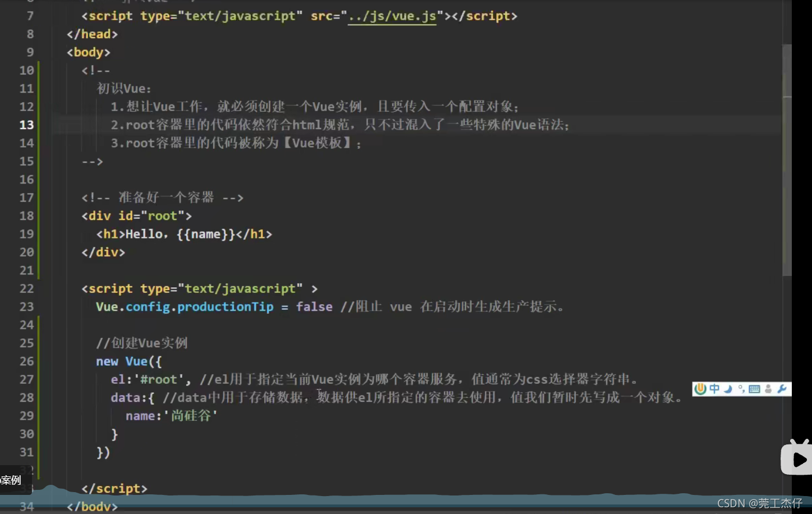Click line number 26 in the gutter
Image resolution: width=812 pixels, height=514 pixels.
26,361
